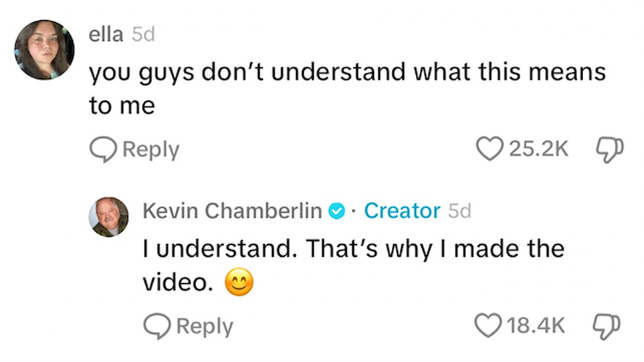This screenshot has width=644, height=362.
Task: Open Kevin Chamberlin's profile picture
Action: [108, 217]
